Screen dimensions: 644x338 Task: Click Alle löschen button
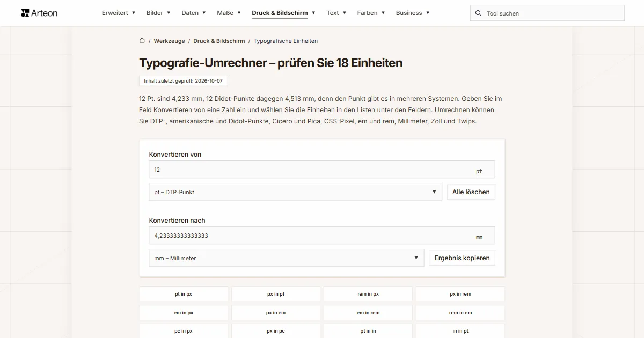coord(471,192)
